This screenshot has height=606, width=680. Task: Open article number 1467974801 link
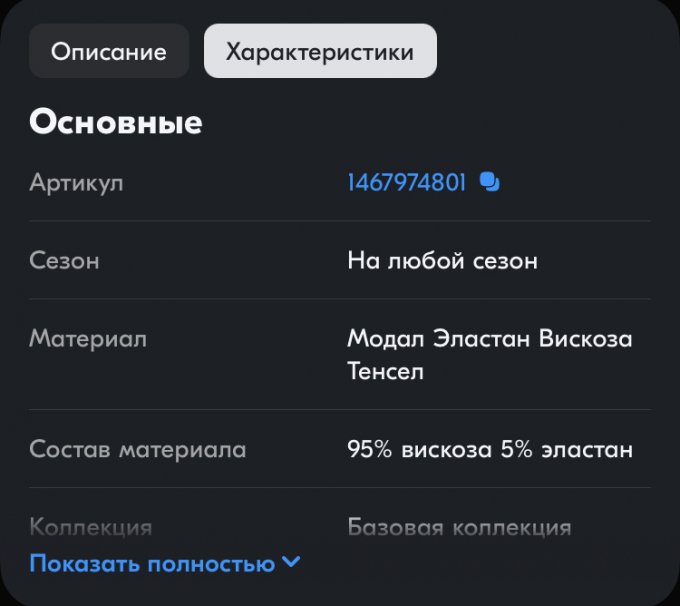pyautogui.click(x=406, y=183)
